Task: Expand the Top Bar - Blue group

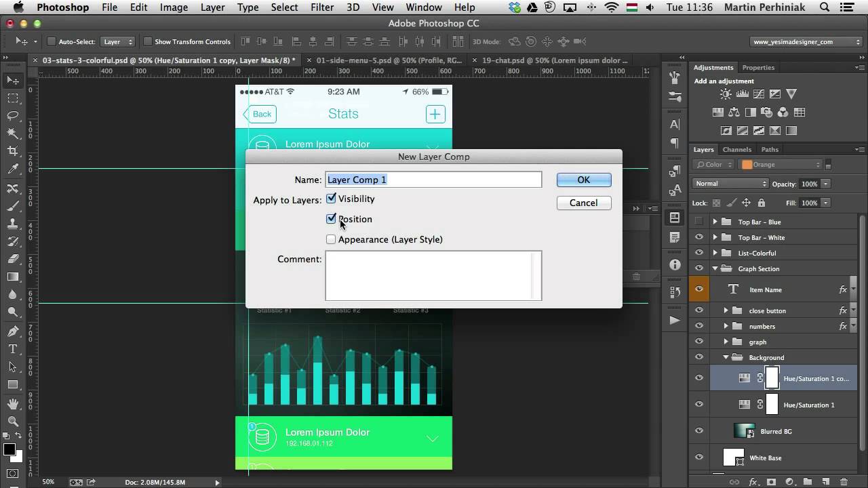Action: tap(715, 222)
